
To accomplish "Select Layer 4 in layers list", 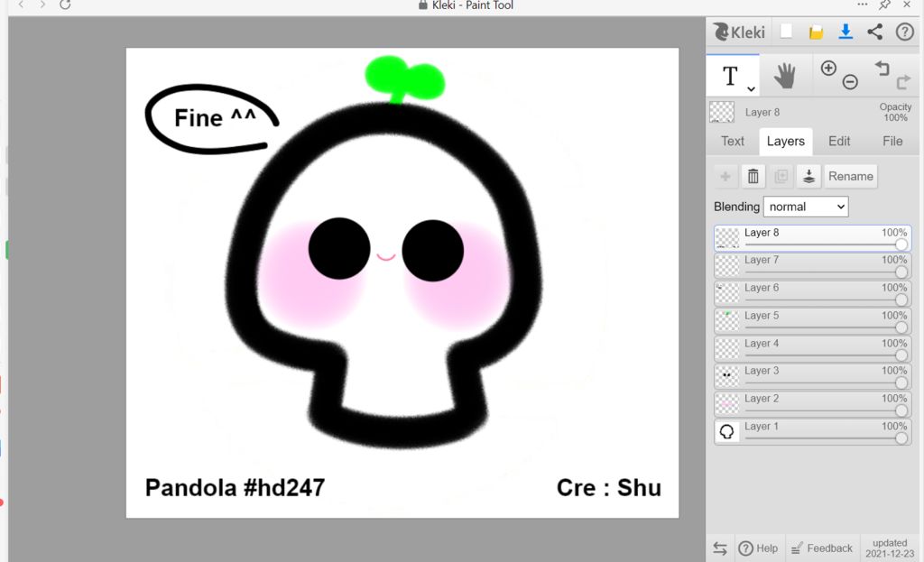I will 813,349.
